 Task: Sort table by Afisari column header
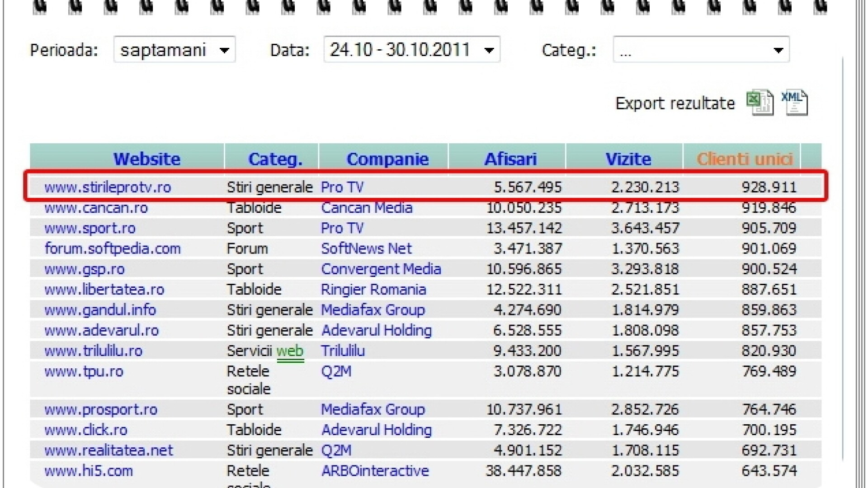pyautogui.click(x=510, y=159)
